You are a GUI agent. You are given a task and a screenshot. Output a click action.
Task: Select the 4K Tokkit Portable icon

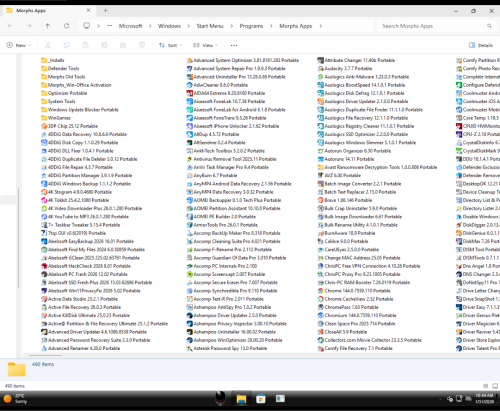(x=44, y=200)
